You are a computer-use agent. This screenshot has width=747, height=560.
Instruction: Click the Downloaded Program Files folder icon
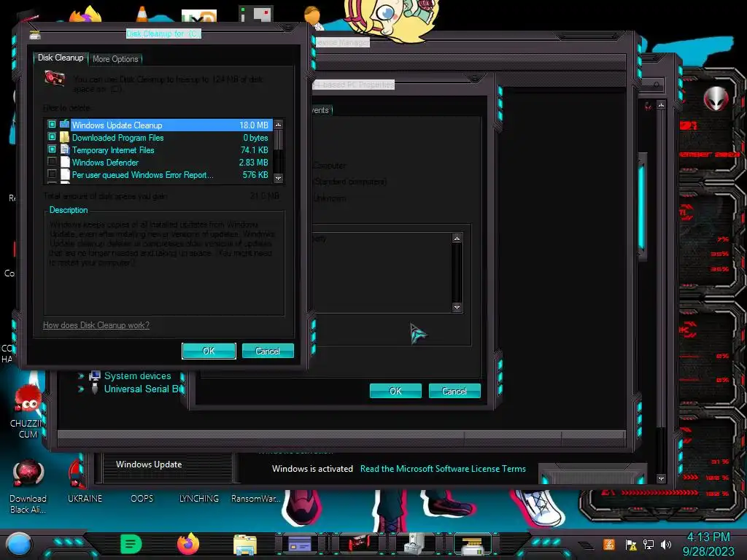(x=65, y=137)
